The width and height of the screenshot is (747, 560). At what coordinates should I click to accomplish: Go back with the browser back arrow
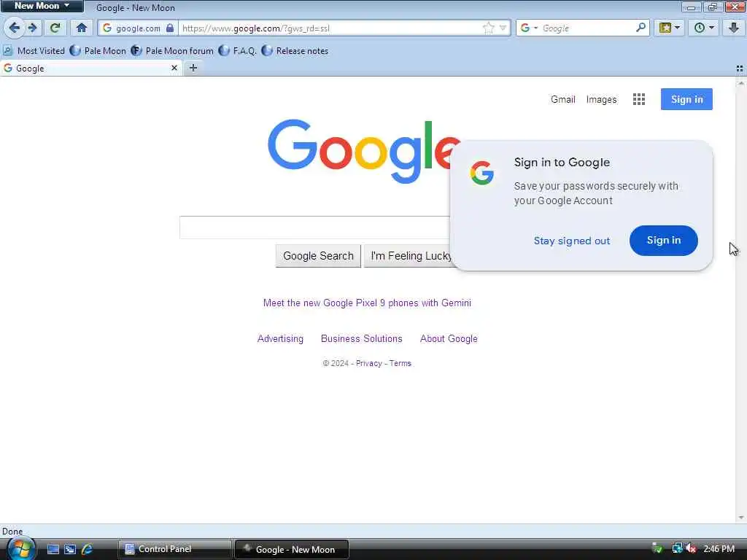click(x=14, y=28)
